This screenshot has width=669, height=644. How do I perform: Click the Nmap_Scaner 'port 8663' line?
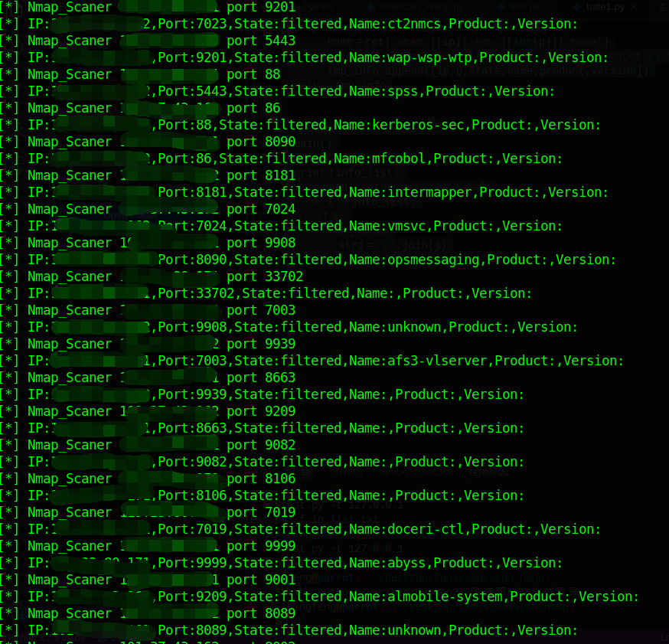(148, 378)
